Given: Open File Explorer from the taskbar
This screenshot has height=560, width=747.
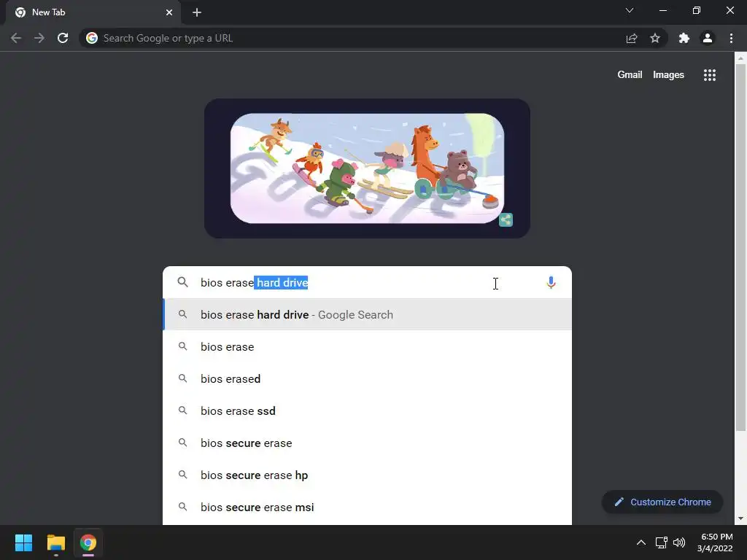Looking at the screenshot, I should [55, 542].
